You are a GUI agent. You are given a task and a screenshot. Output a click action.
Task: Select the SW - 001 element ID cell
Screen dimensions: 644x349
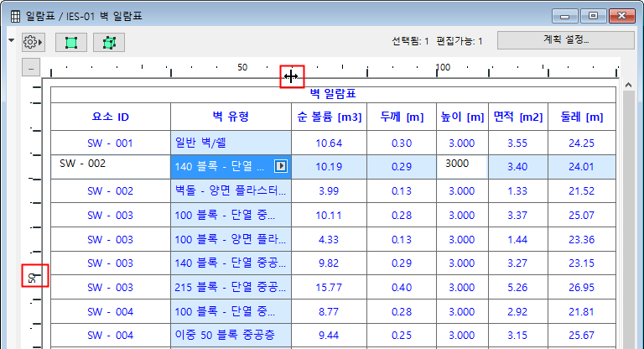(111, 143)
